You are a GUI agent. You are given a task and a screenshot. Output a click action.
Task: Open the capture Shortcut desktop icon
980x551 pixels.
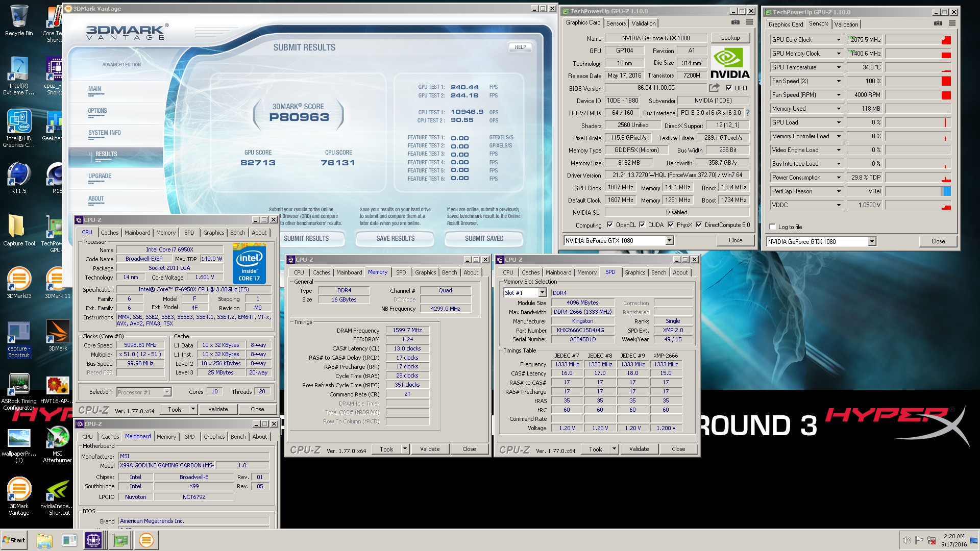click(19, 339)
